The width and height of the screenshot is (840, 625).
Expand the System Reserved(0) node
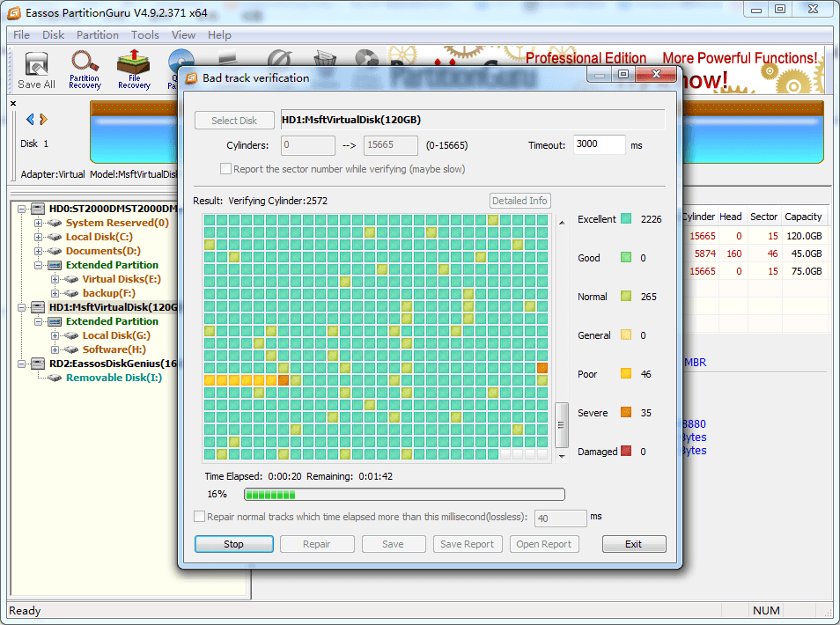click(38, 223)
